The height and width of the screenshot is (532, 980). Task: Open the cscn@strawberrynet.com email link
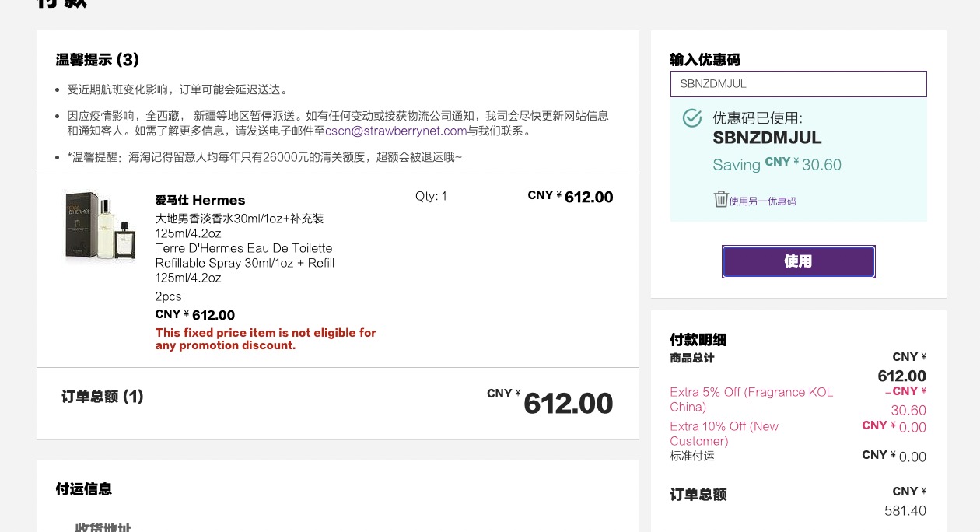click(x=396, y=131)
